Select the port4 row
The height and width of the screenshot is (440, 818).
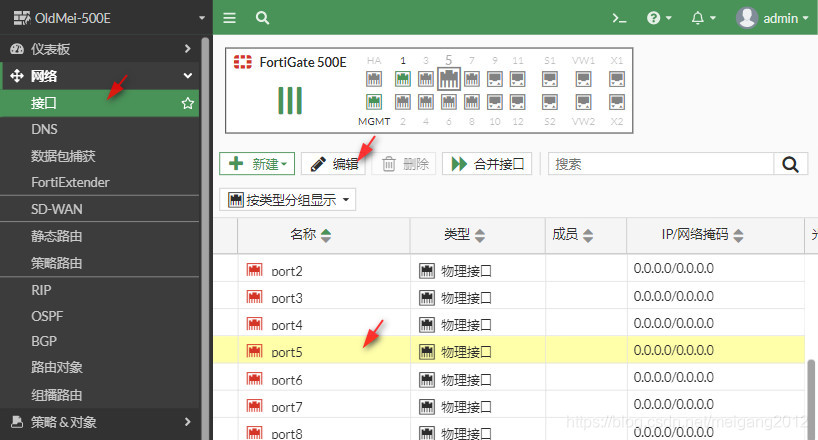coord(509,323)
